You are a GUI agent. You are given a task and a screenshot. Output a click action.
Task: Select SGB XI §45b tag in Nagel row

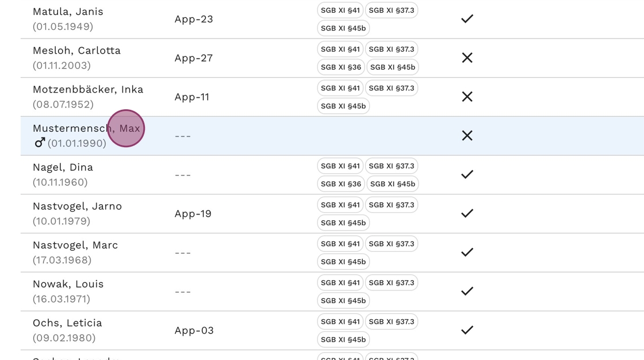click(x=392, y=184)
